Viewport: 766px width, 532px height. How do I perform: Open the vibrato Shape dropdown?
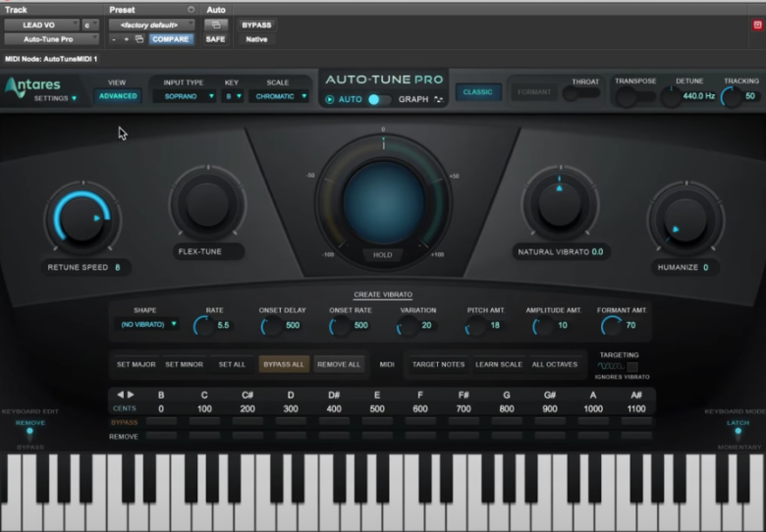146,324
